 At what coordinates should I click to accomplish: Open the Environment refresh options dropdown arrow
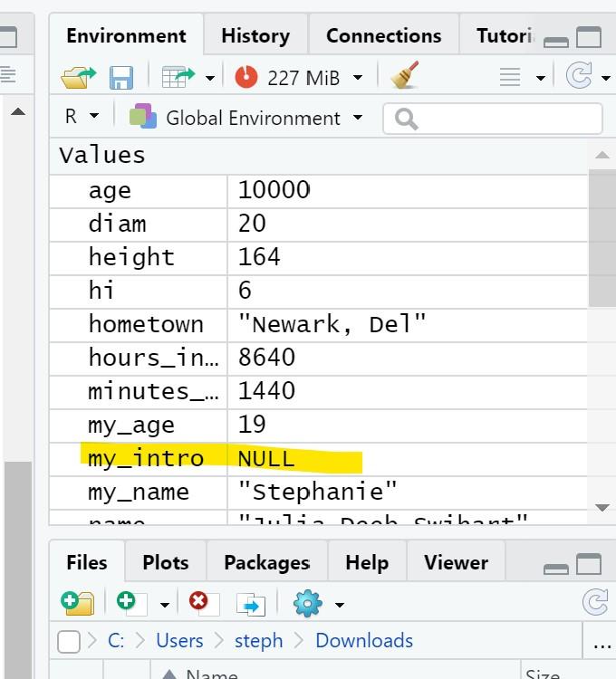pos(606,79)
